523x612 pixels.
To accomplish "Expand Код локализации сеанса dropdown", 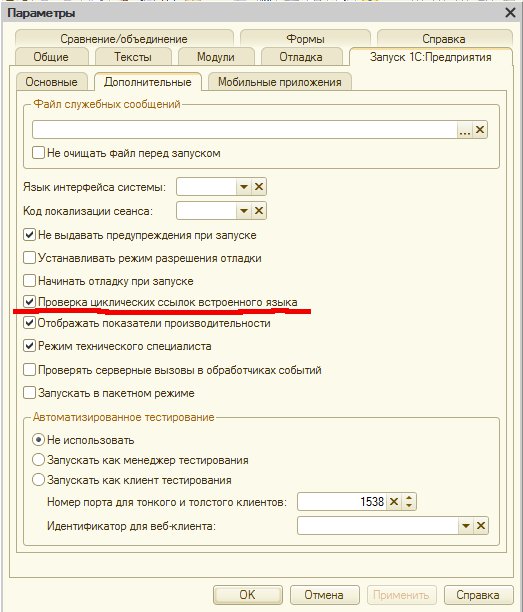I will 244,211.
